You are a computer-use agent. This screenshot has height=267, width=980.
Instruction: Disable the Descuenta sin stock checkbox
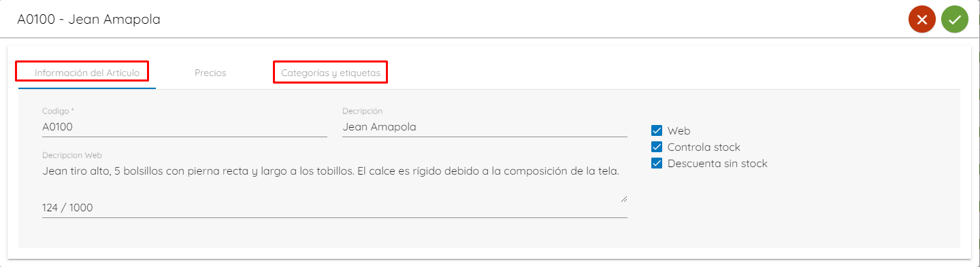click(x=657, y=164)
